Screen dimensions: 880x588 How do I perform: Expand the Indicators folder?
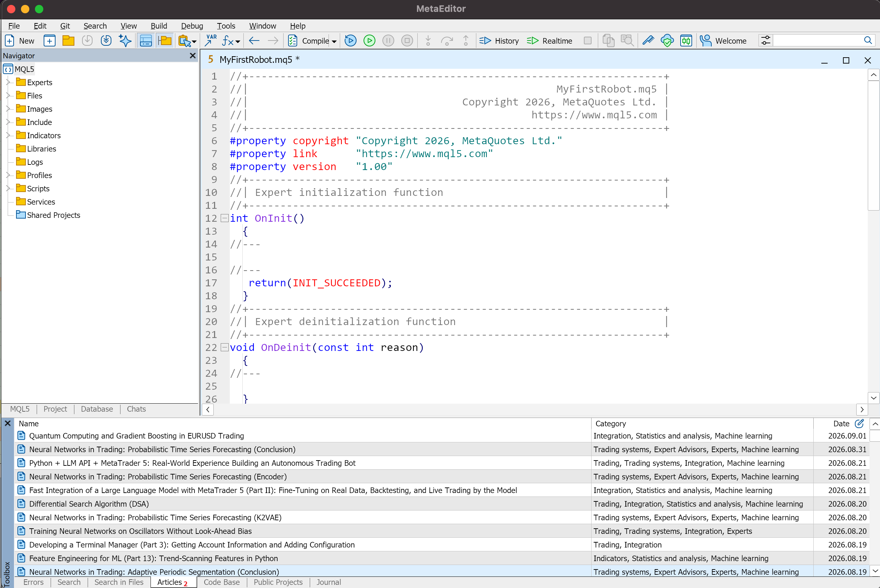click(x=8, y=135)
